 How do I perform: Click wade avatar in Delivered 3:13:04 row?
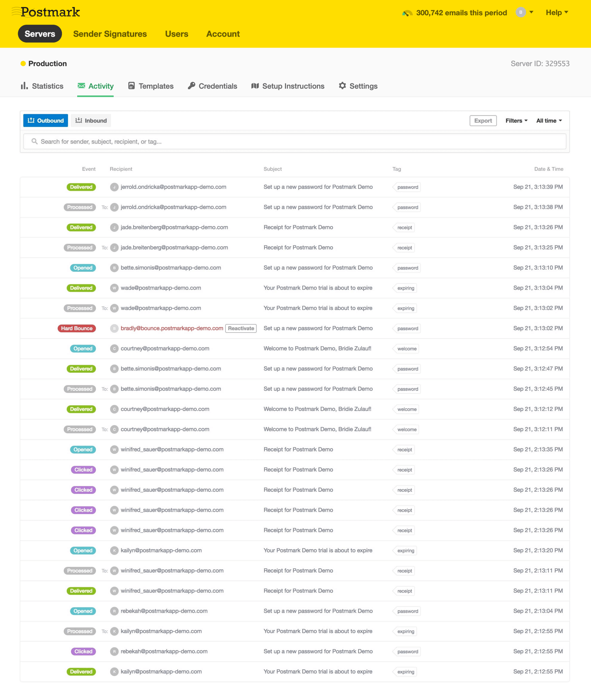pos(114,288)
